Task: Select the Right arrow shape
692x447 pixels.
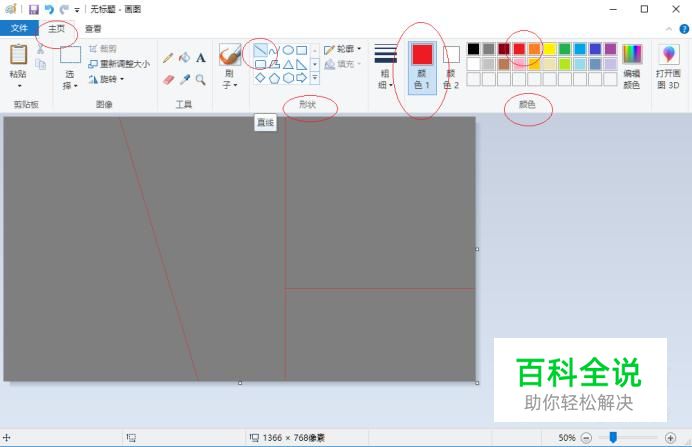Action: click(302, 78)
